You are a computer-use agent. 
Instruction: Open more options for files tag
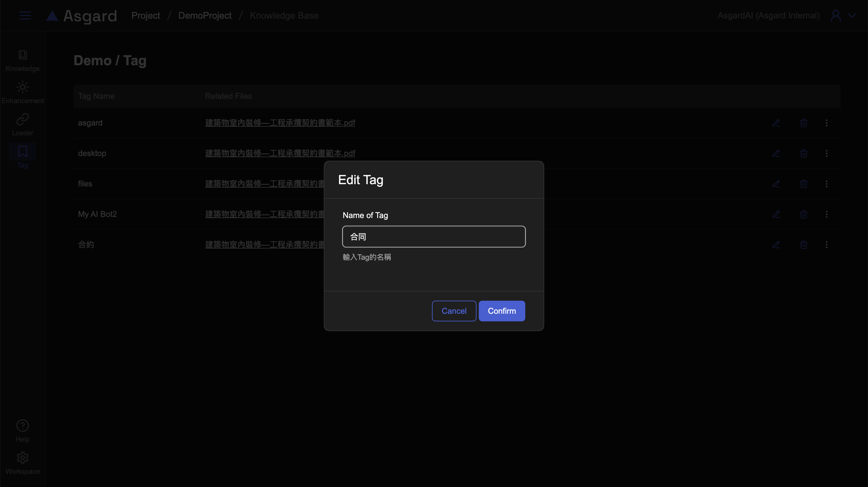point(826,184)
